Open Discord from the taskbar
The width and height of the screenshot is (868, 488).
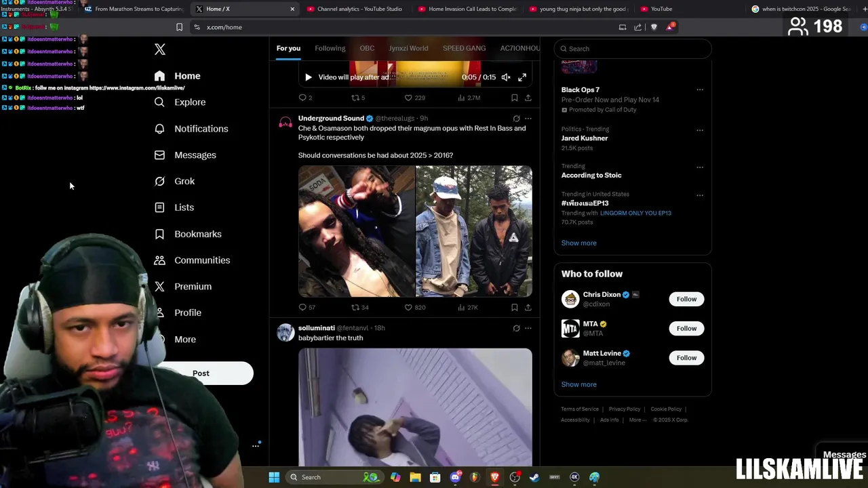click(x=455, y=477)
